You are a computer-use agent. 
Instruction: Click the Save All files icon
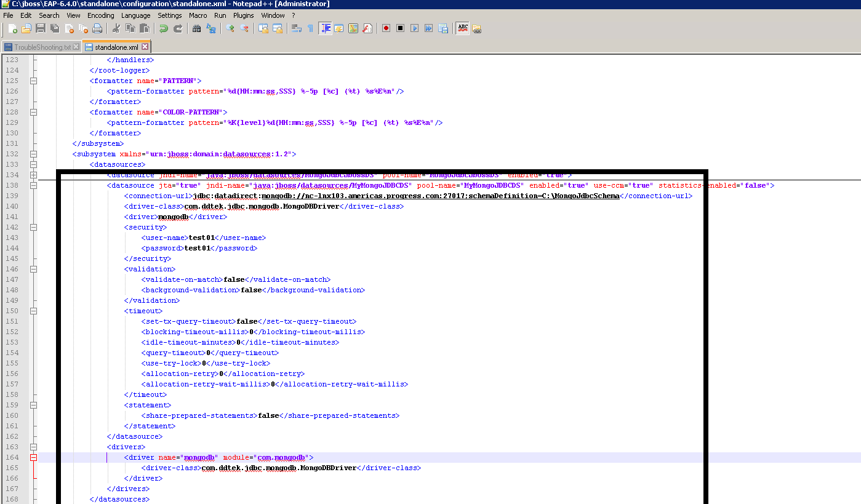(54, 28)
